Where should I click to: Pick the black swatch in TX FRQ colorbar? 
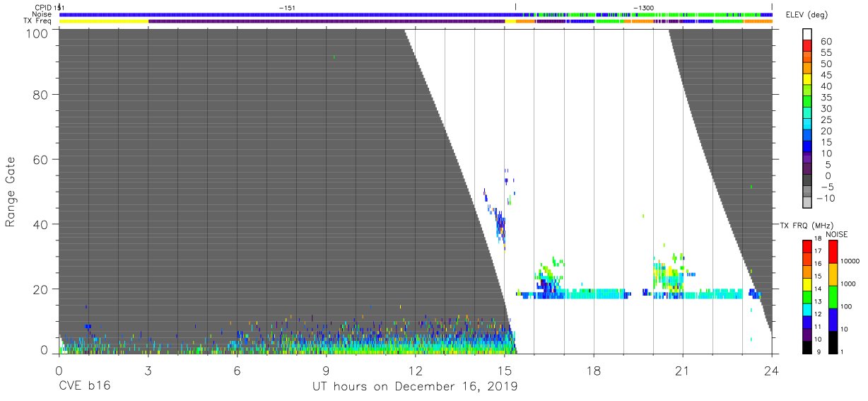click(x=807, y=346)
